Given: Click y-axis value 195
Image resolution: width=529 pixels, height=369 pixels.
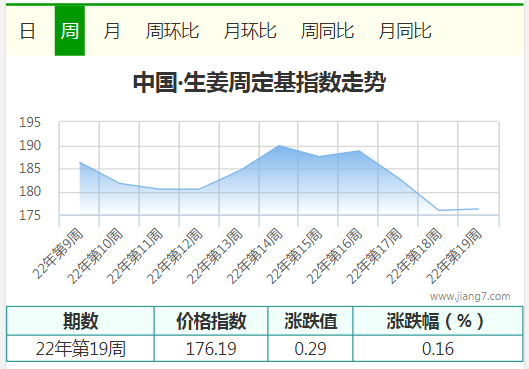Looking at the screenshot, I should tap(30, 122).
